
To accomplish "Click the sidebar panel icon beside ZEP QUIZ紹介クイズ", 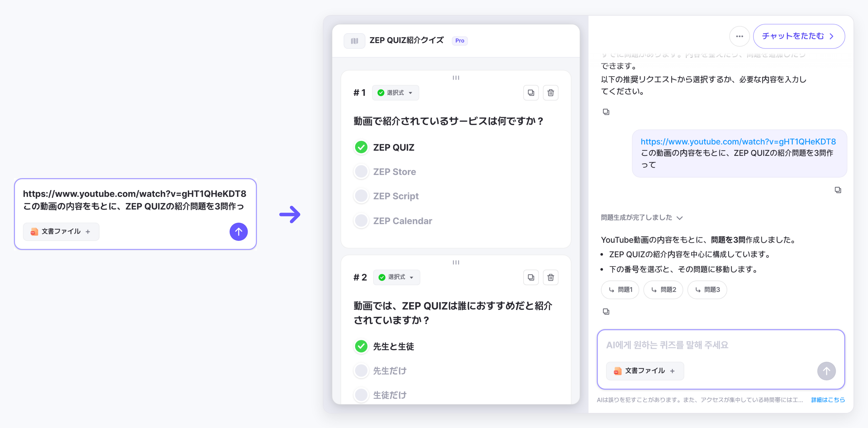I will [354, 41].
